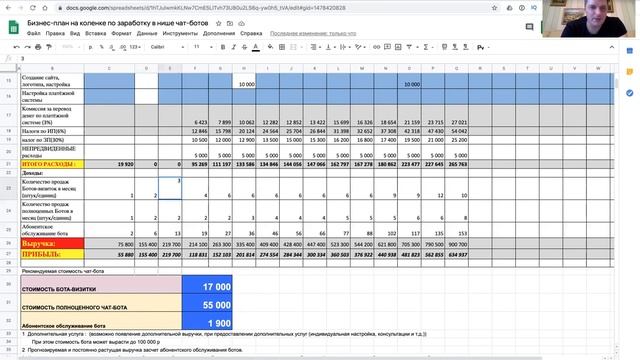
Task: Insert a comment from the toolbar
Action: click(x=387, y=47)
